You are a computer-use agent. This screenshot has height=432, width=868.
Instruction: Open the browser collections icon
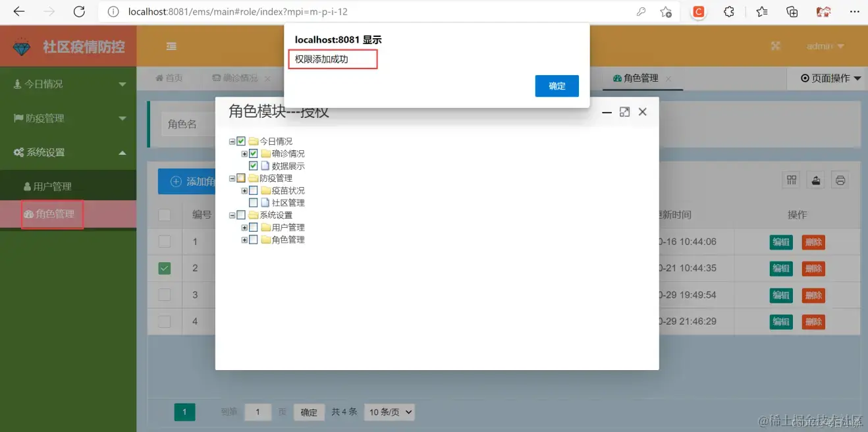pyautogui.click(x=792, y=12)
